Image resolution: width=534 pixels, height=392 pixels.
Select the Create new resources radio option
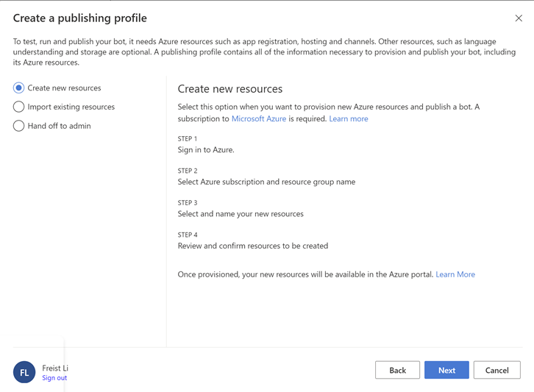[x=19, y=88]
